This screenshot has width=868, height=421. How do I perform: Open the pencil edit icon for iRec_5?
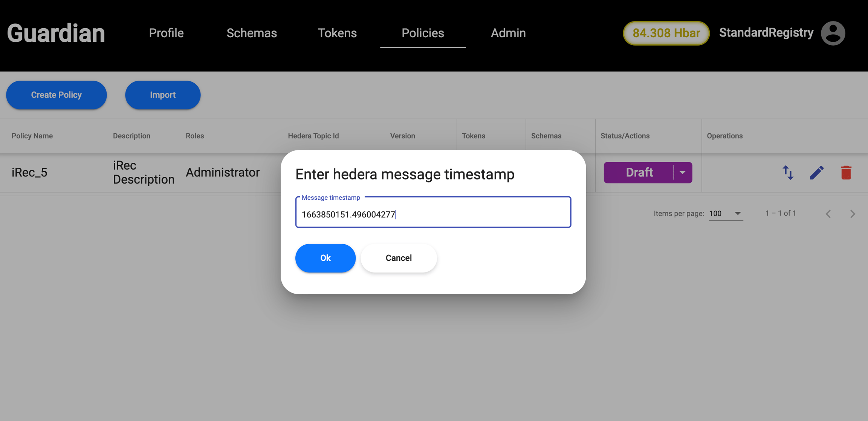click(x=817, y=173)
